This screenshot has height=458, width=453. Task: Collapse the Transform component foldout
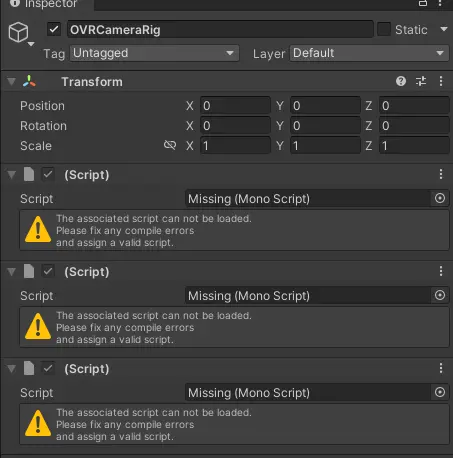[x=11, y=81]
